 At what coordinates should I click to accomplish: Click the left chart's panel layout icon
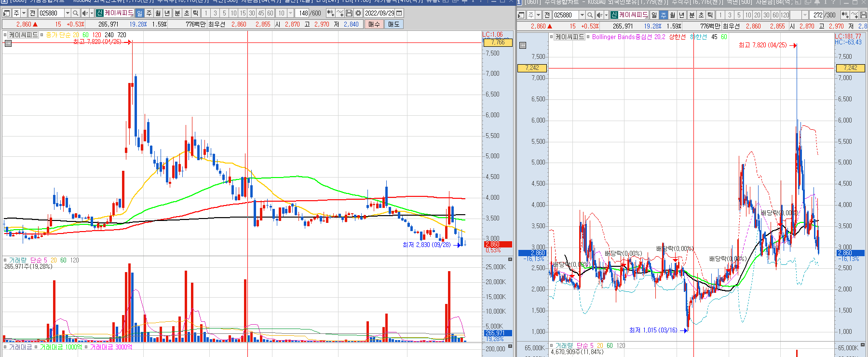click(6, 13)
